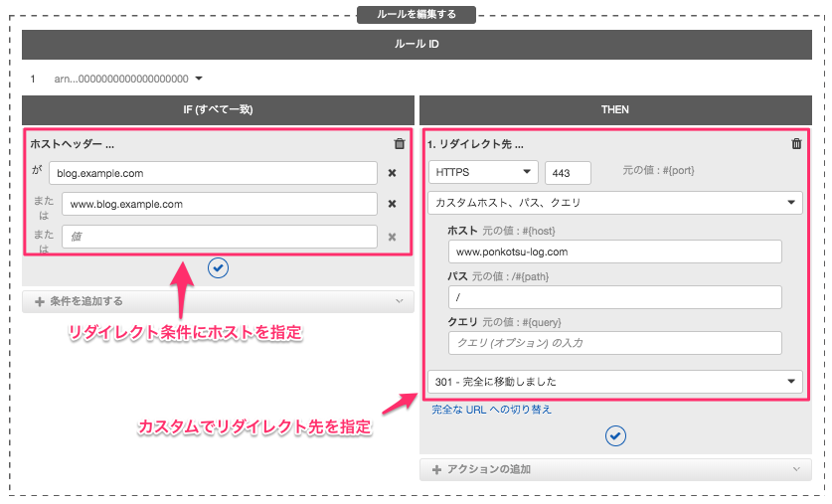832x504 pixels.
Task: Click the 1. リダイレクト先 ... title
Action: coord(475,144)
